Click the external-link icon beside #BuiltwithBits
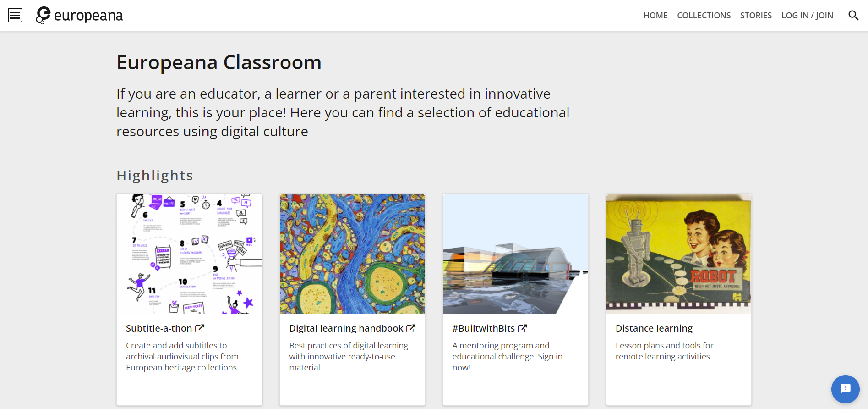Screen dimensions: 868x409 [x=522, y=328]
